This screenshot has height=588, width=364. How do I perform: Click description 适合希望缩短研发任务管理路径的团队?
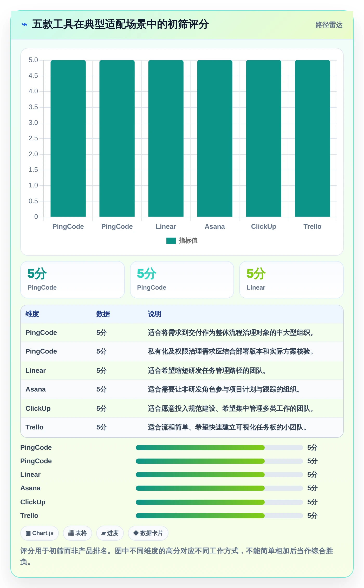point(207,370)
